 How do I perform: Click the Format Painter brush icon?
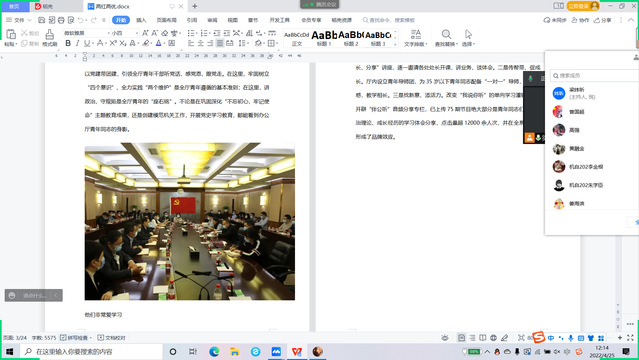click(x=49, y=35)
